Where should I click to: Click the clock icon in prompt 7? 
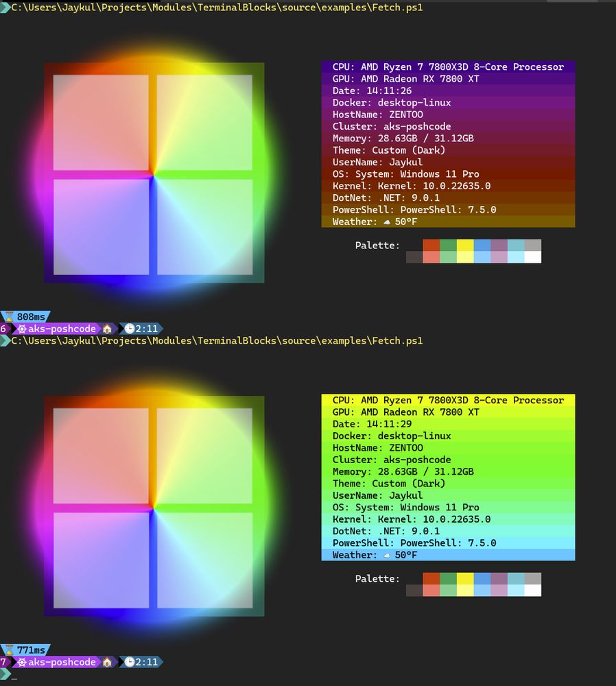[x=130, y=662]
